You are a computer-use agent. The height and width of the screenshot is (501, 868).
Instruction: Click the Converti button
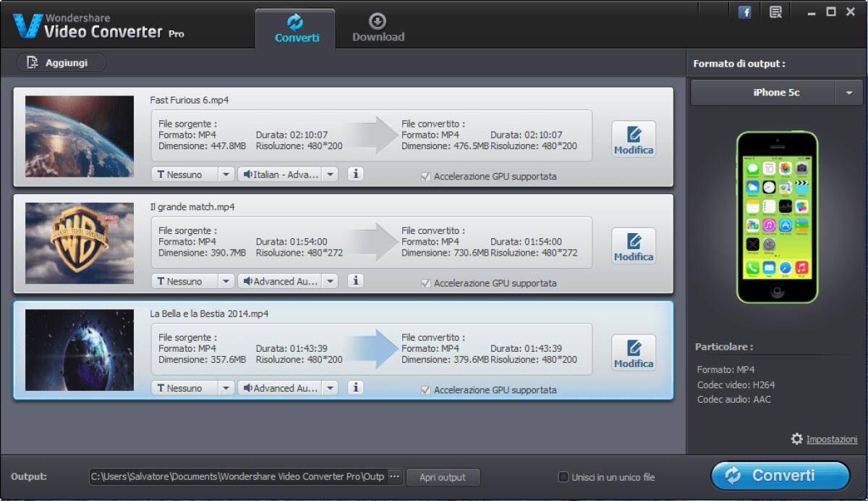pos(780,476)
